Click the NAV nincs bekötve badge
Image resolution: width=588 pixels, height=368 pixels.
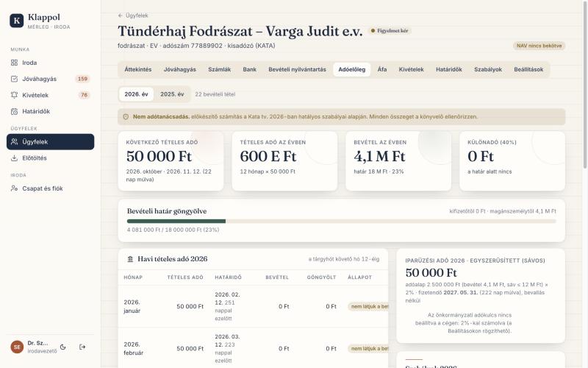click(x=539, y=46)
